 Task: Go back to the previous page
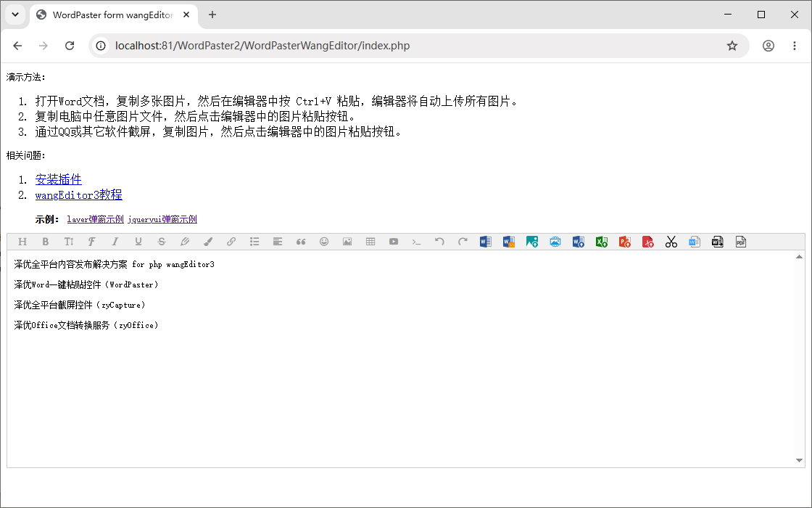17,46
